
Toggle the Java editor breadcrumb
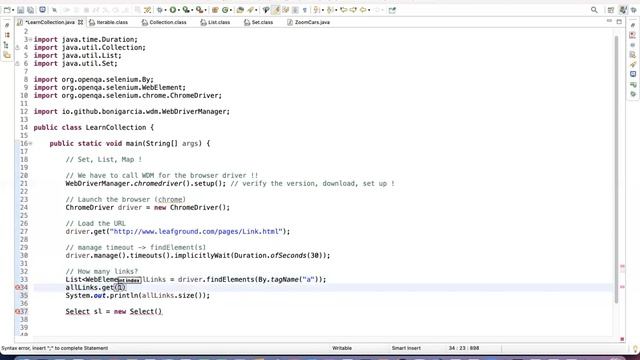pos(266,10)
